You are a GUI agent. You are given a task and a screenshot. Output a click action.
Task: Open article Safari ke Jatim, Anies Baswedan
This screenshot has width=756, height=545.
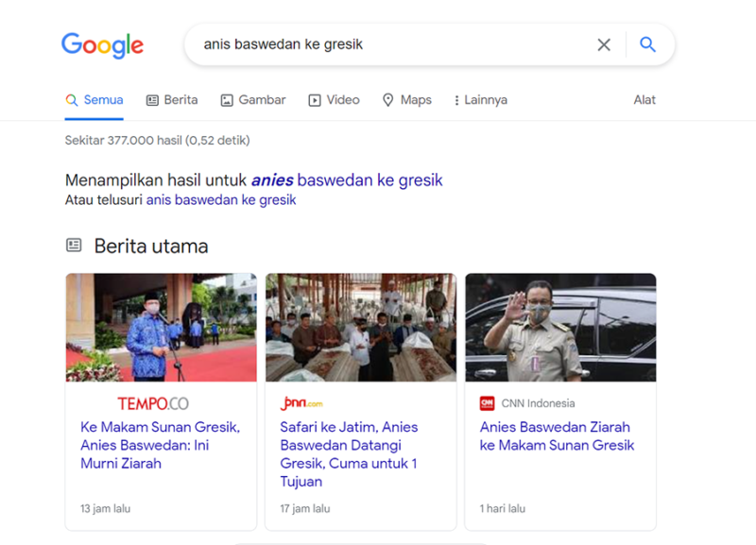(x=349, y=454)
